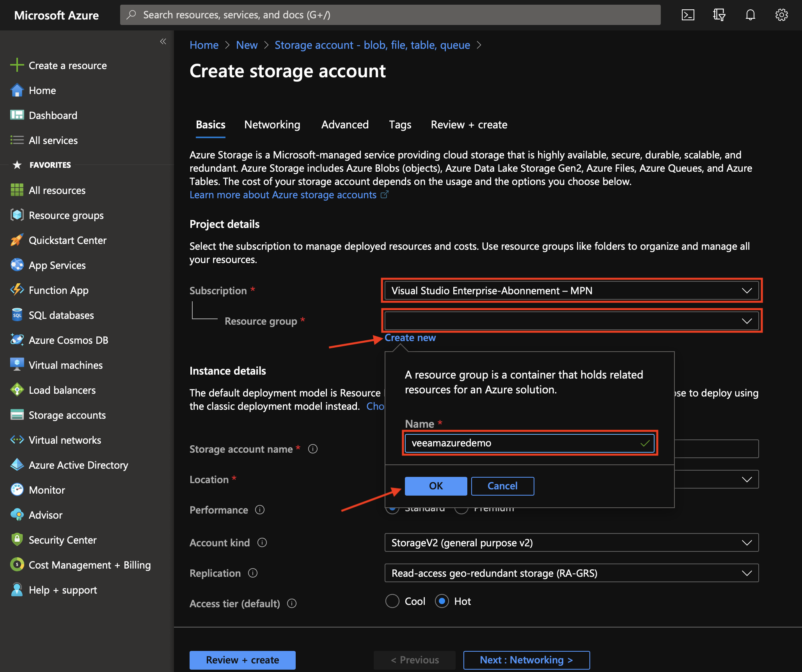The image size is (802, 672).
Task: Click the Storage account name input field
Action: 716,449
